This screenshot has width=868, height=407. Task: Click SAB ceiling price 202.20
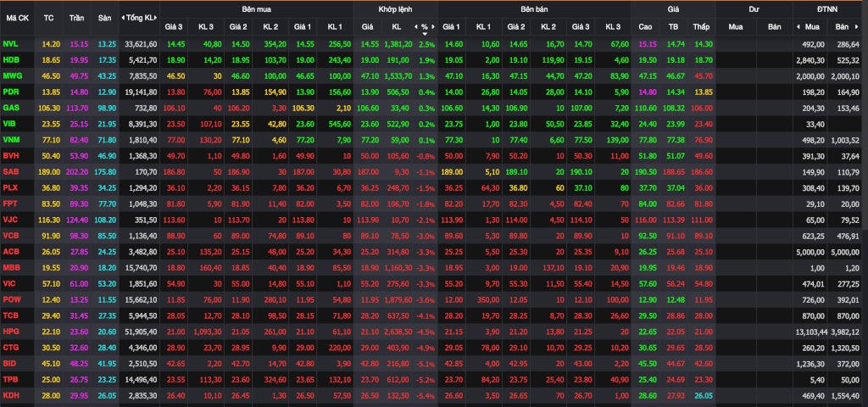[75, 172]
